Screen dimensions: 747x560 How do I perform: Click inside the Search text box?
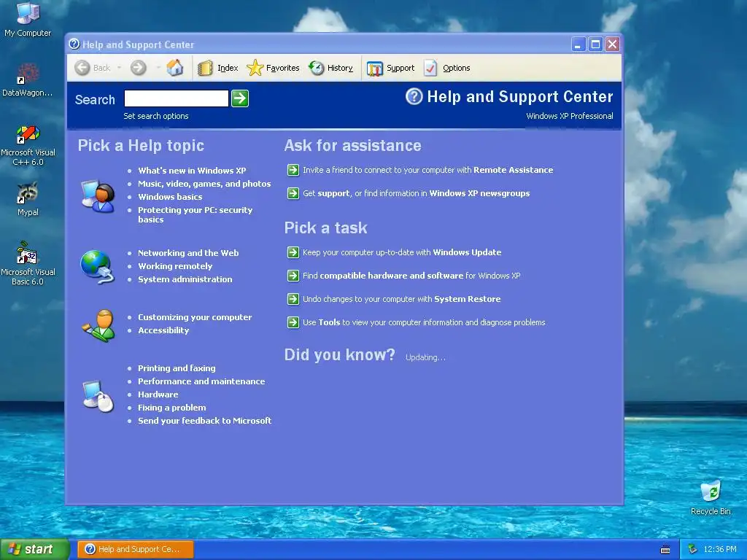(x=177, y=98)
